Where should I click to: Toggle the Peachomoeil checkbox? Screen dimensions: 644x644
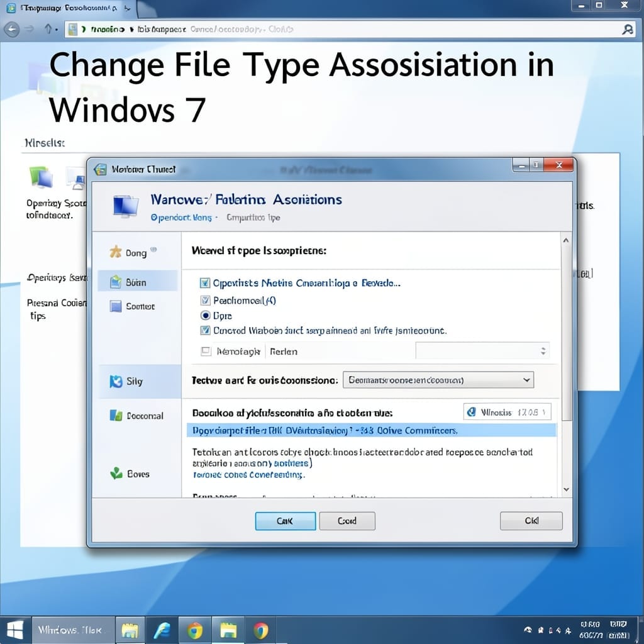point(205,300)
